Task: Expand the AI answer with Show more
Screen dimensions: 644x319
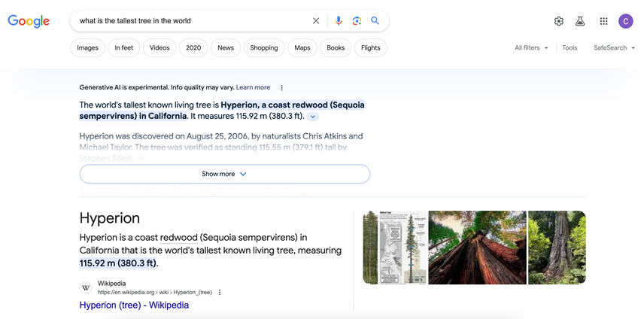Action: pos(225,174)
